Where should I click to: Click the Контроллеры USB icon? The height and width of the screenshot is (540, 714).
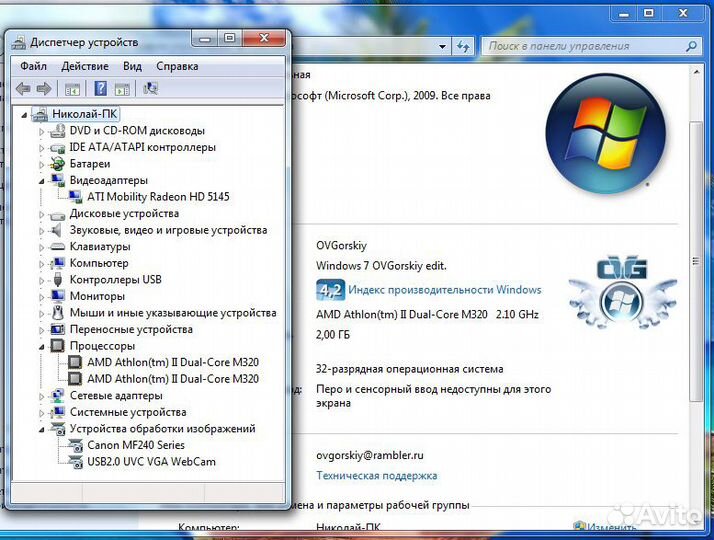57,280
